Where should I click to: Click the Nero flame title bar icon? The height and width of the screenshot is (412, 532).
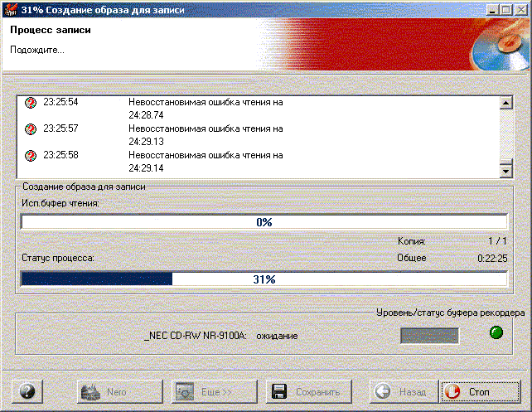click(10, 9)
